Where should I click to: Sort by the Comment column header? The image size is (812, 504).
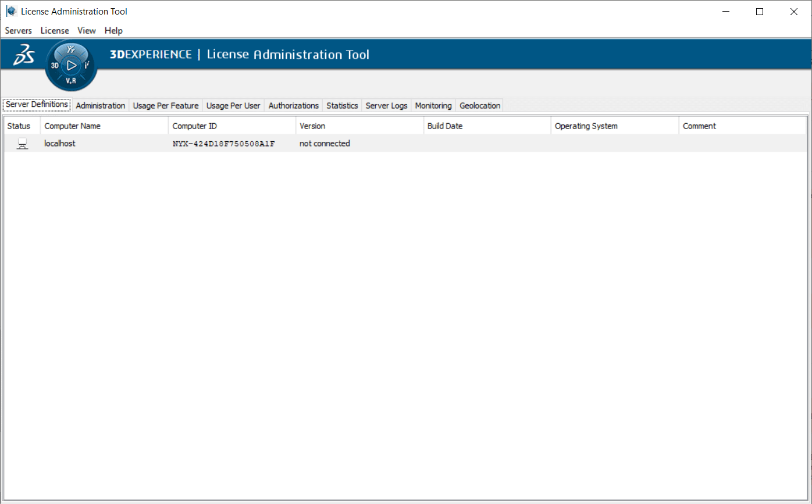[x=742, y=126]
